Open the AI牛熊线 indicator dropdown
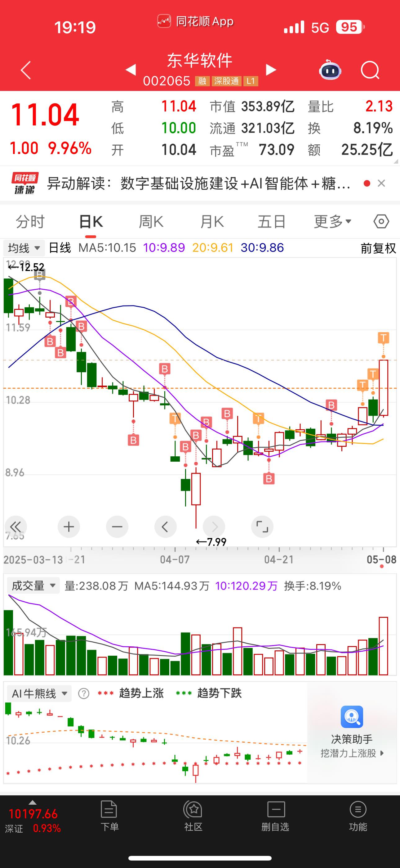The width and height of the screenshot is (400, 868). click(x=39, y=694)
